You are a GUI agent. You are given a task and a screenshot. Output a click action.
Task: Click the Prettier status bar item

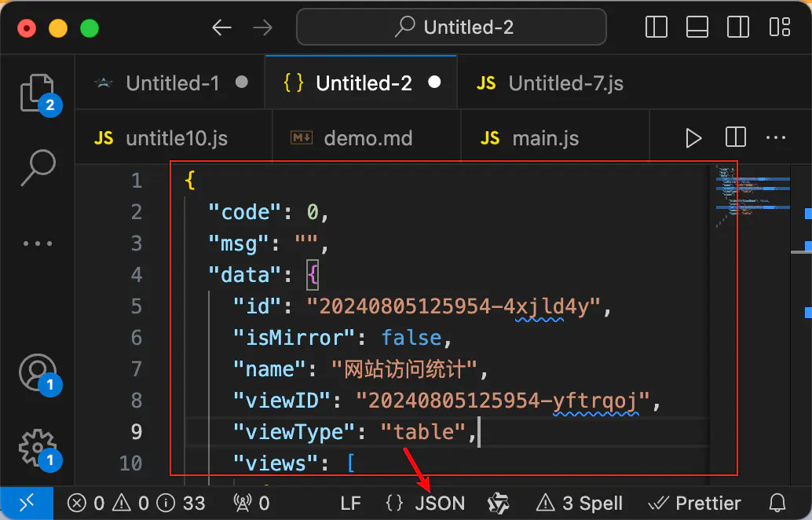click(x=696, y=504)
